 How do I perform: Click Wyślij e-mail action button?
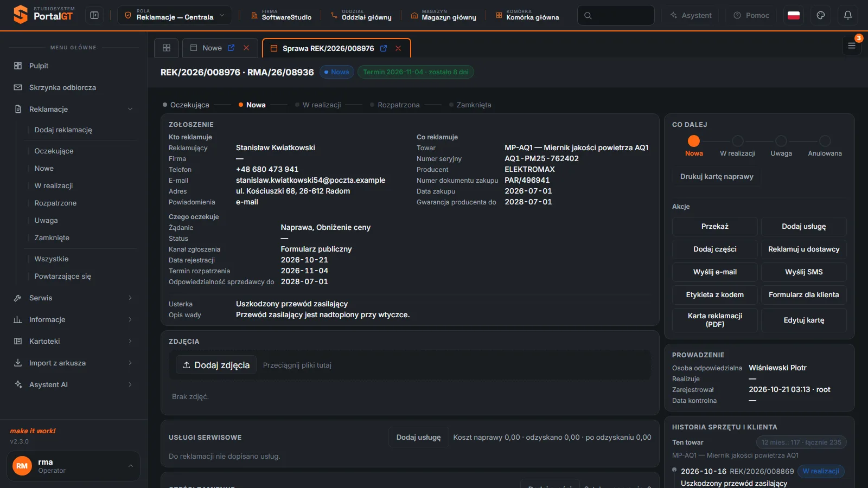715,272
